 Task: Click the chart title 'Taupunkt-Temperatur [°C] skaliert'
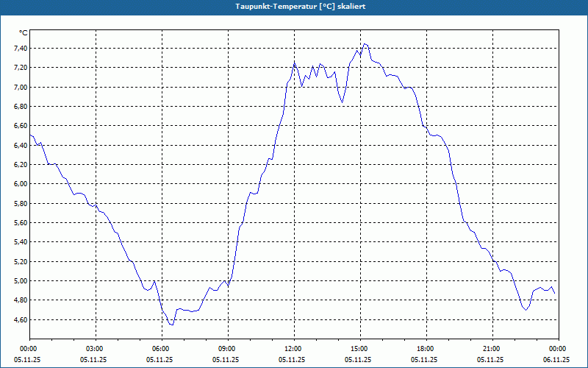pos(301,7)
